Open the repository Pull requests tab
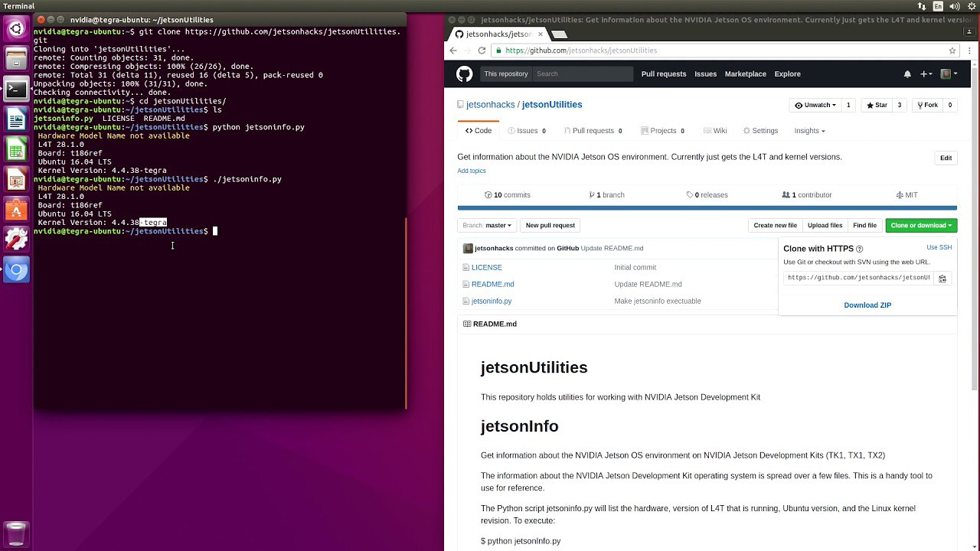The width and height of the screenshot is (980, 551). (592, 131)
